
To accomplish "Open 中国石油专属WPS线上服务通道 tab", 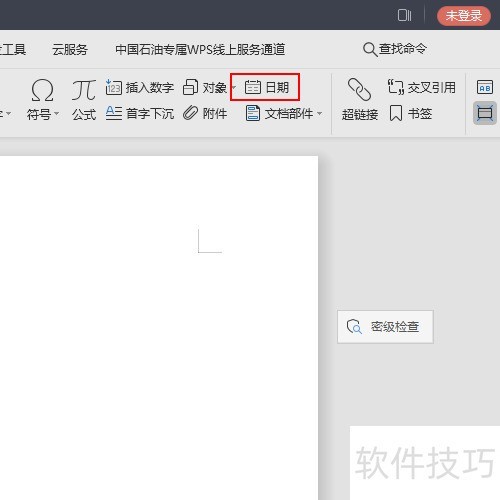I will pos(200,49).
